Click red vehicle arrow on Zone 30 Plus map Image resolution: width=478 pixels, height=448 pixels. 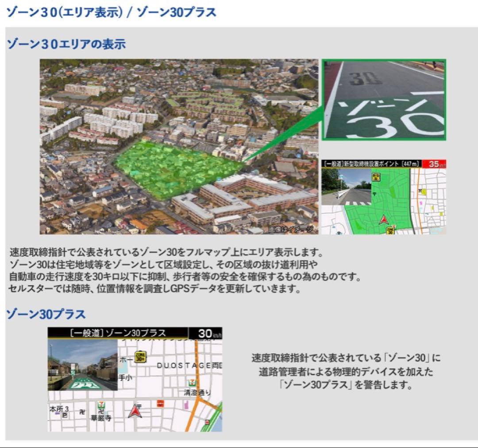[135, 411]
